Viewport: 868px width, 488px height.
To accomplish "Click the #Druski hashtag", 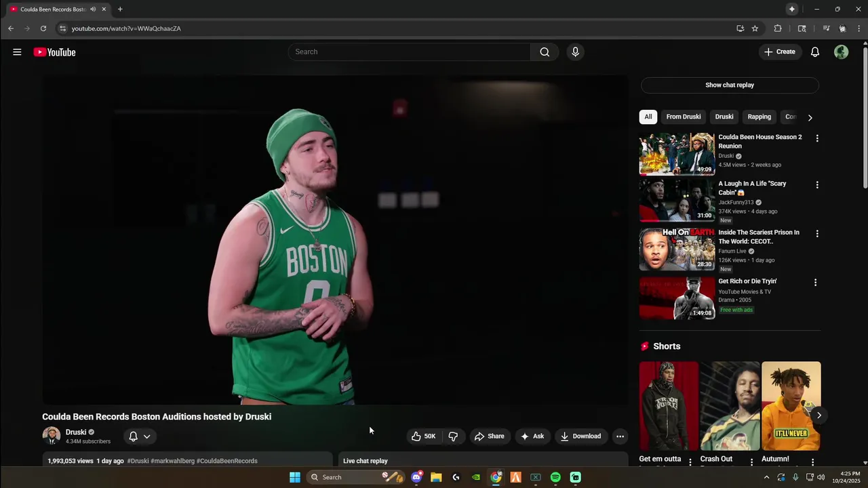I will 138,461.
